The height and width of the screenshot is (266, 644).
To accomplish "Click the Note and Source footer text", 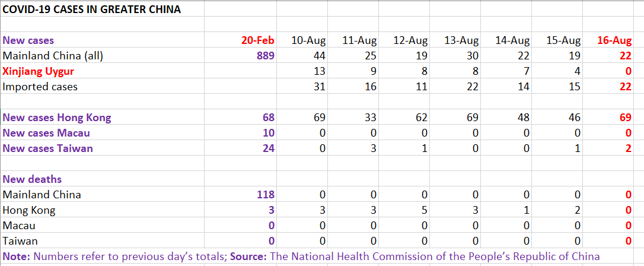I will coord(301,256).
